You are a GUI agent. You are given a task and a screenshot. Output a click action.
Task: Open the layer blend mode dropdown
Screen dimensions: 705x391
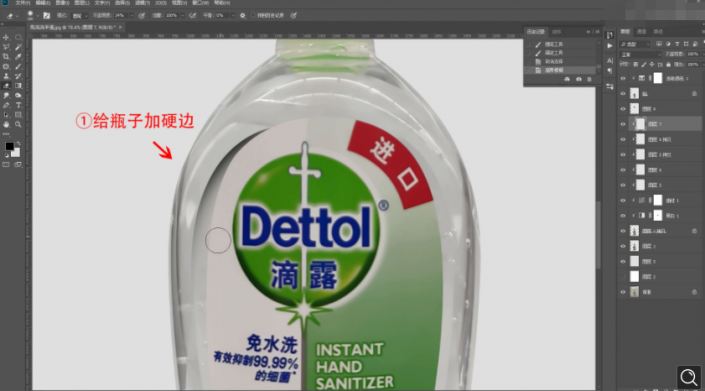pyautogui.click(x=641, y=54)
